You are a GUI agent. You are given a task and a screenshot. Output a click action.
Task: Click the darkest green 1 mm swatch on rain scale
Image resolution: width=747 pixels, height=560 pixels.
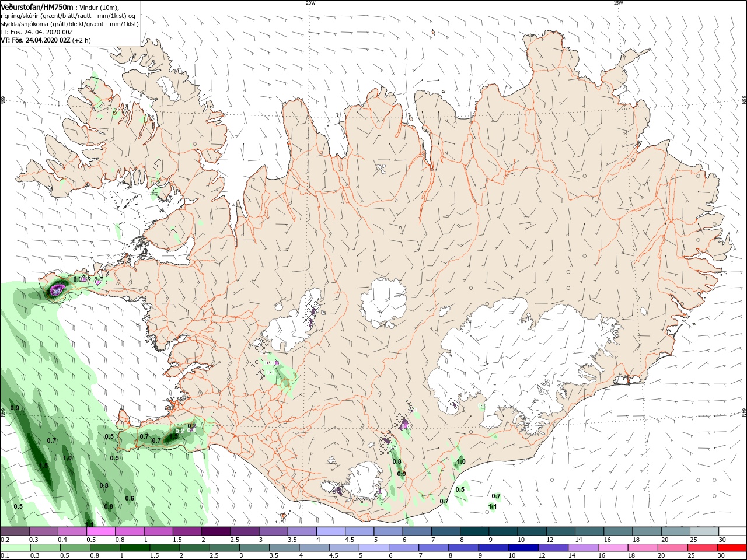pyautogui.click(x=134, y=548)
